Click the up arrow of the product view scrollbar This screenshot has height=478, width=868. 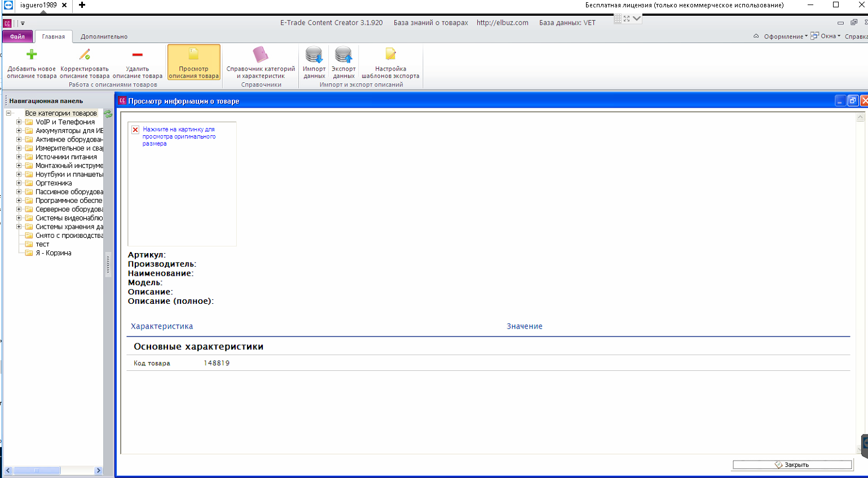coord(860,117)
